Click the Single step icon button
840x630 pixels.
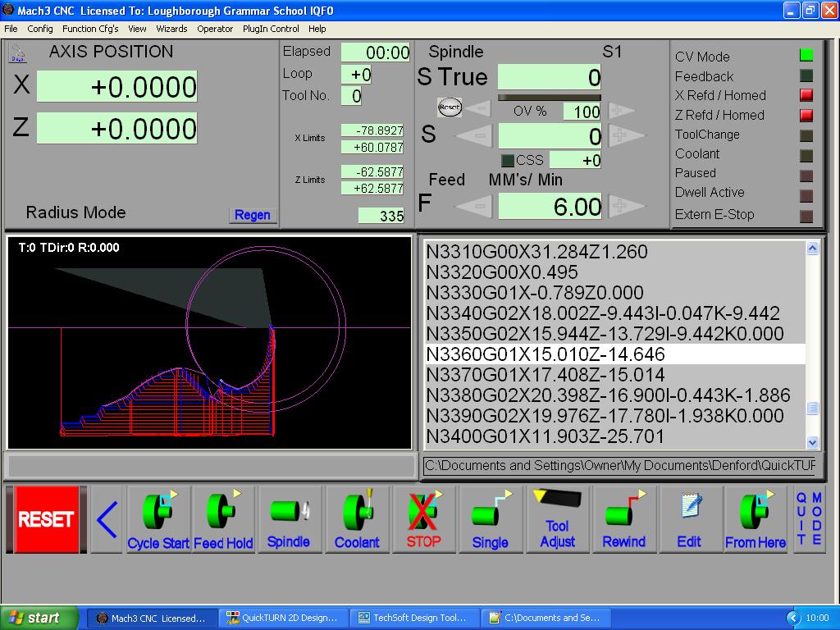(491, 519)
